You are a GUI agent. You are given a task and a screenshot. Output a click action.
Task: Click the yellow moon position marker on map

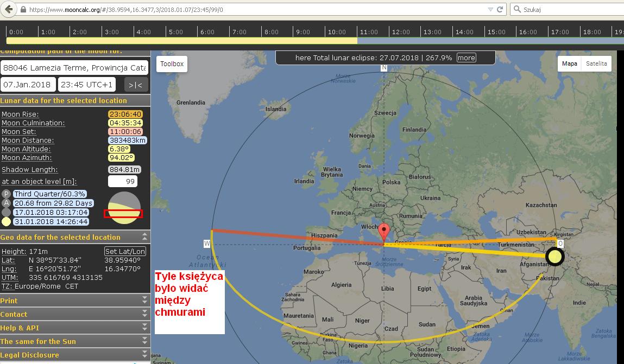554,256
